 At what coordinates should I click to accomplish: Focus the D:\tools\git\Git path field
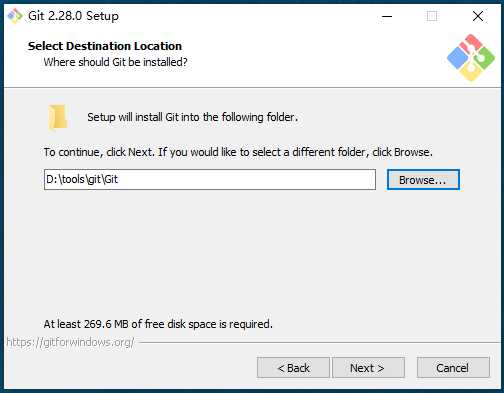click(x=210, y=179)
